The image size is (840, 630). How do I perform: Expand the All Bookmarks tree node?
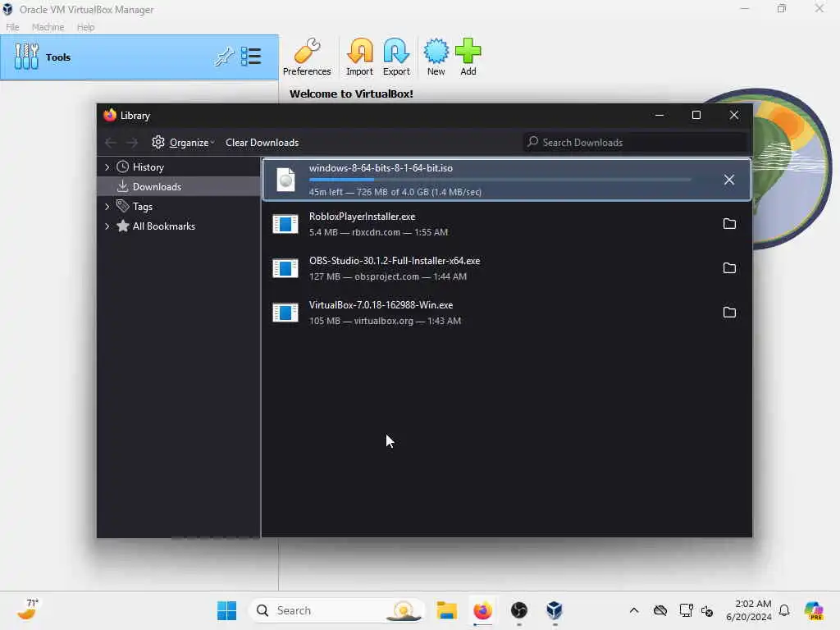pyautogui.click(x=107, y=226)
